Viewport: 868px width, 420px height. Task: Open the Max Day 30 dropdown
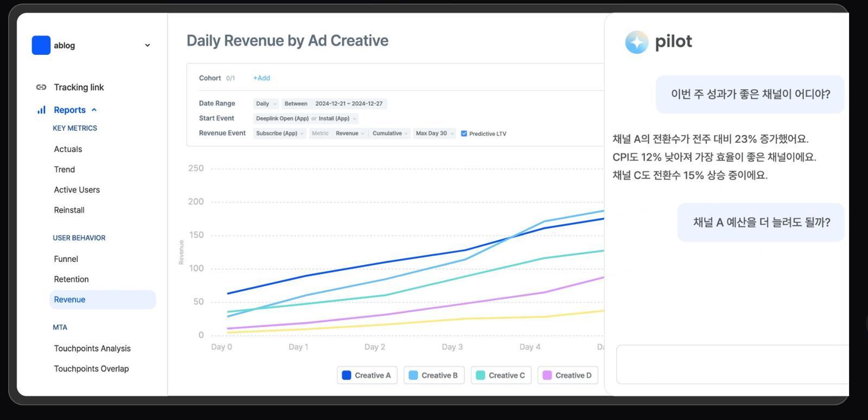pos(435,133)
